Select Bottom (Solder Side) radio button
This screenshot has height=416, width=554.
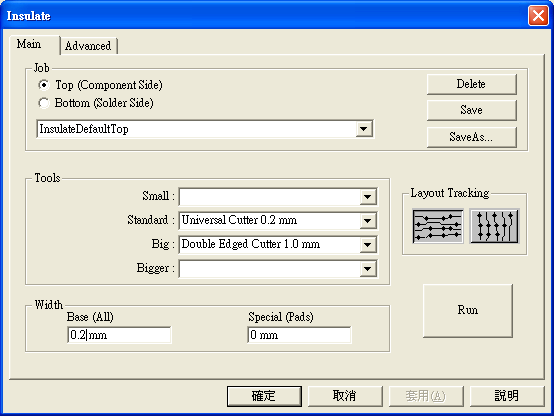(44, 103)
